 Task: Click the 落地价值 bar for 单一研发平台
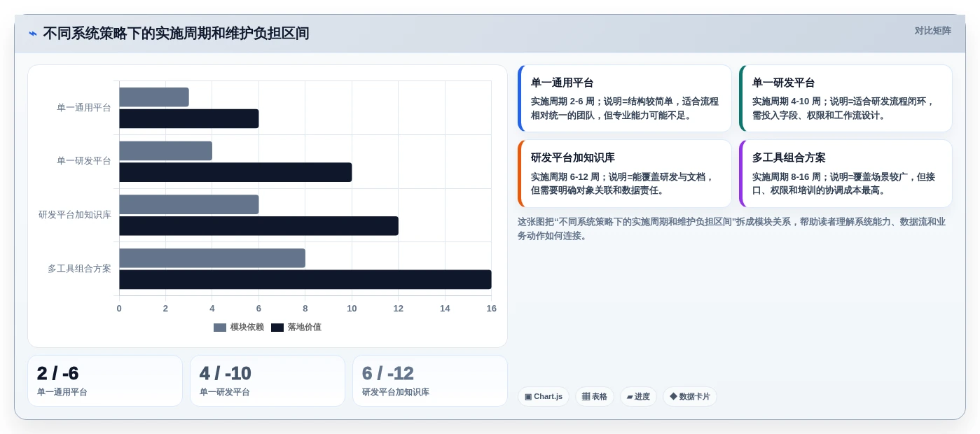[x=235, y=172]
